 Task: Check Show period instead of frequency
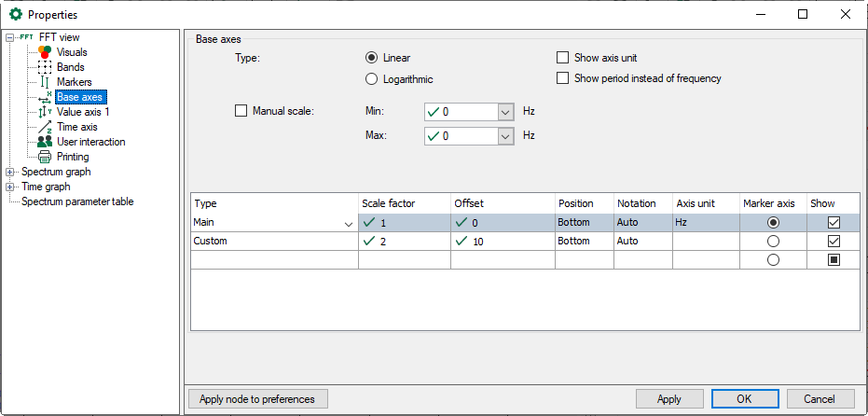562,78
